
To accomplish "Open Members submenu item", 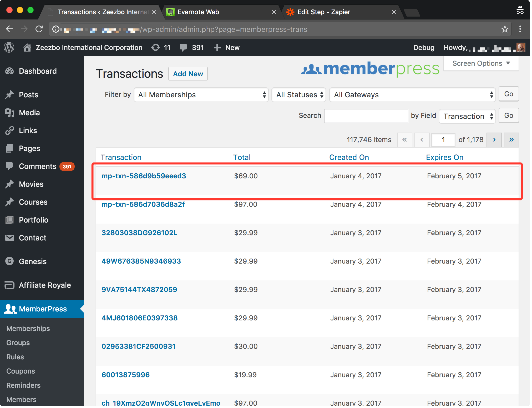I will click(22, 399).
